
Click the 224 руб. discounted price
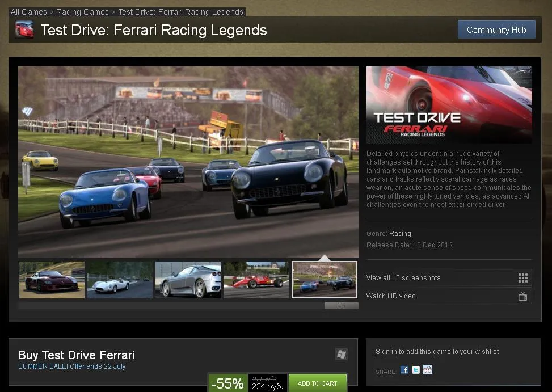[x=267, y=386]
